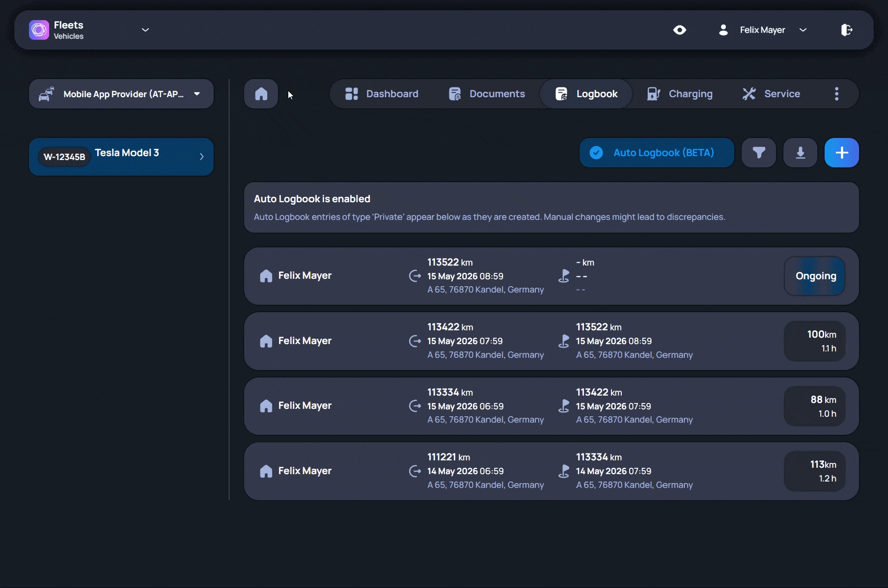The width and height of the screenshot is (888, 588).
Task: Click Felix Mayer name in ongoing trip
Action: coord(305,276)
